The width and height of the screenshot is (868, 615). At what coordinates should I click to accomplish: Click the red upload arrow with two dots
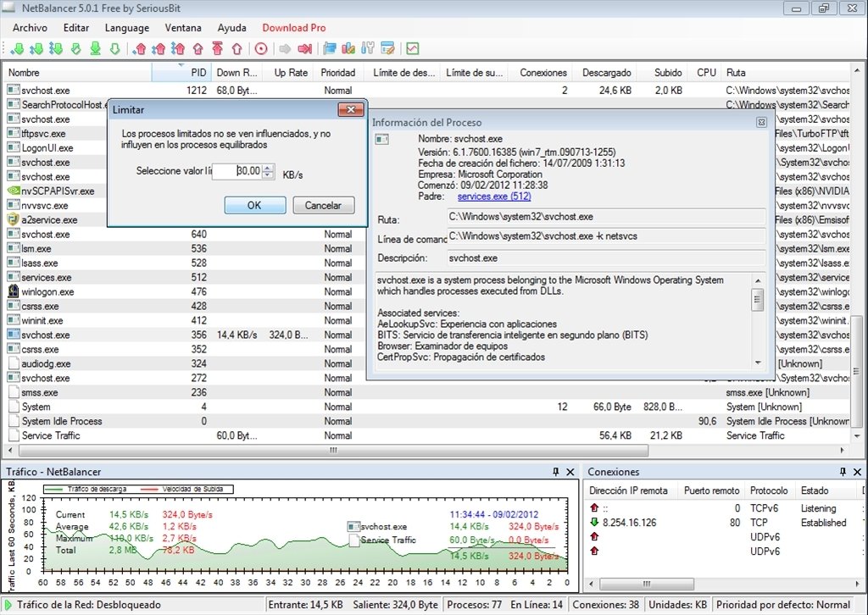point(159,48)
